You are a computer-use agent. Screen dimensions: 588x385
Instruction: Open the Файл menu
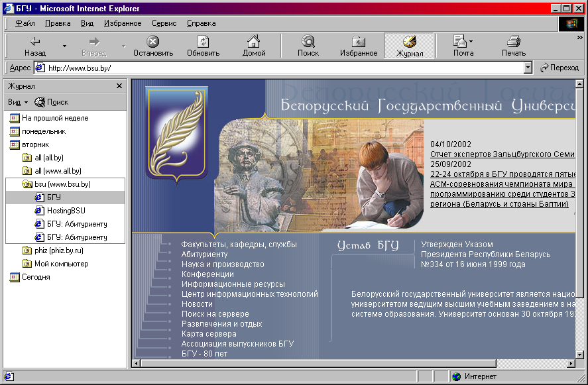[25, 23]
